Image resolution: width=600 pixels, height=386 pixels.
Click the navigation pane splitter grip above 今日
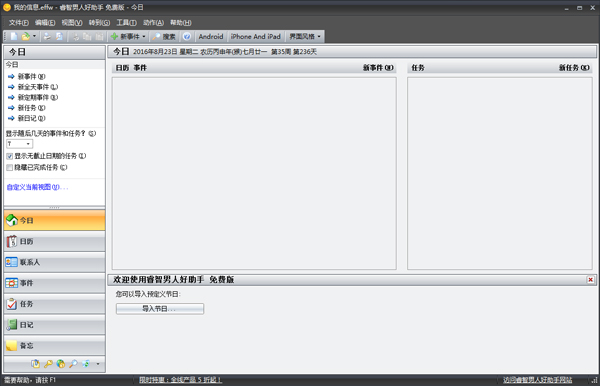click(x=54, y=208)
